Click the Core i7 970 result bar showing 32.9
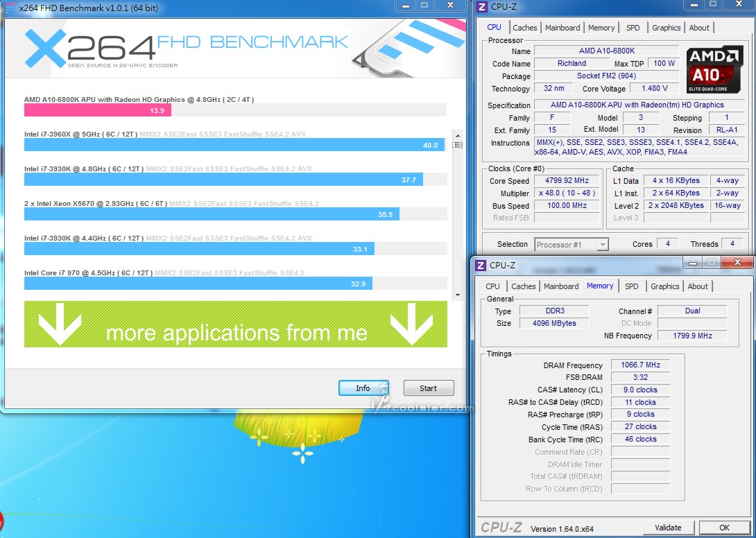The image size is (756, 538). (x=198, y=284)
